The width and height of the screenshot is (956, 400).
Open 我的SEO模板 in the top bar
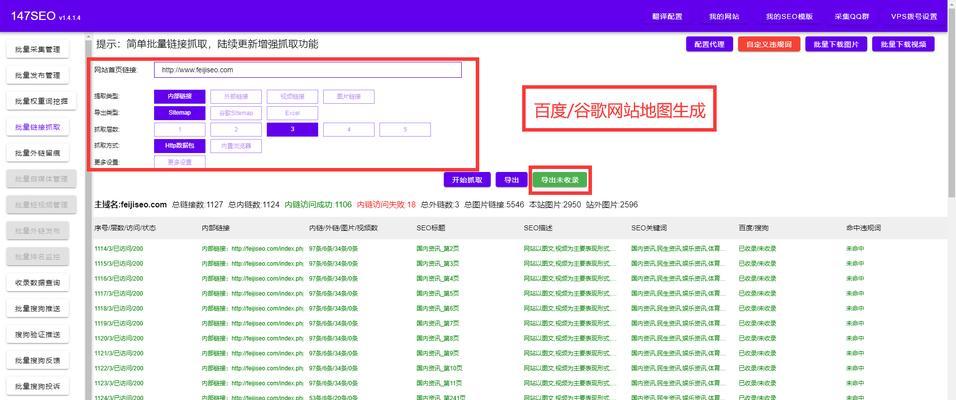(789, 16)
